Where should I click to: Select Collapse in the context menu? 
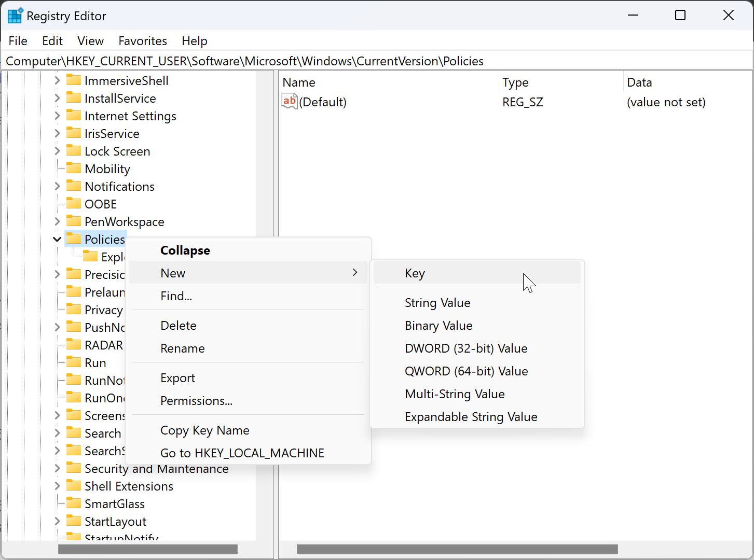(x=248, y=250)
